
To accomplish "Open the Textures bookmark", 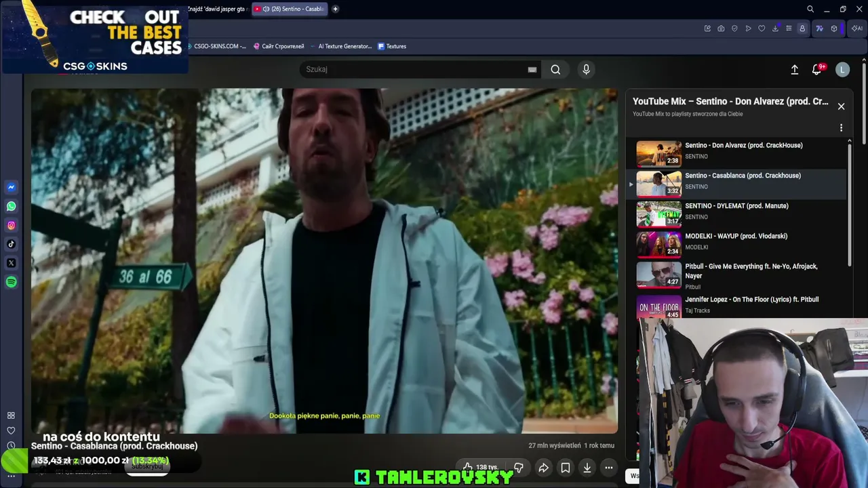I will (x=392, y=46).
